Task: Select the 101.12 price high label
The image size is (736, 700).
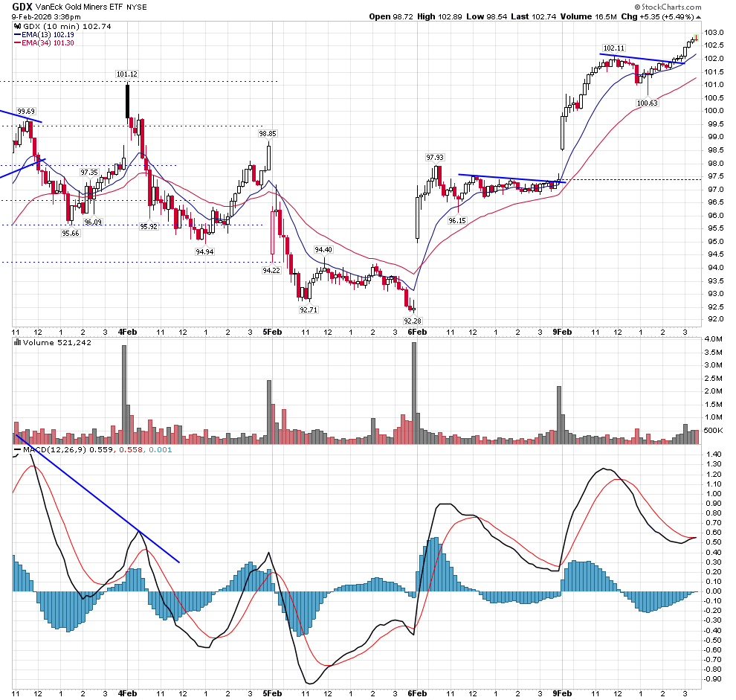Action: tap(127, 74)
